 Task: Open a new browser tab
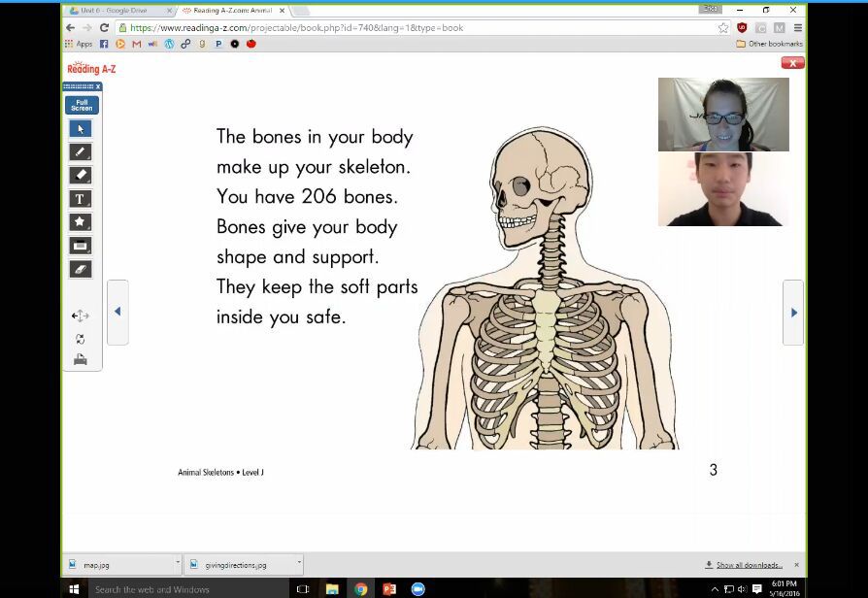pos(299,11)
